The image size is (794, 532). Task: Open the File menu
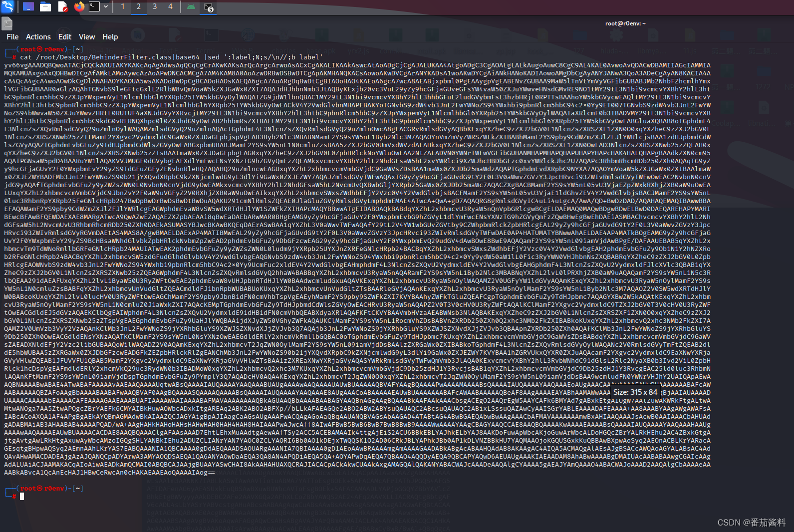click(12, 37)
